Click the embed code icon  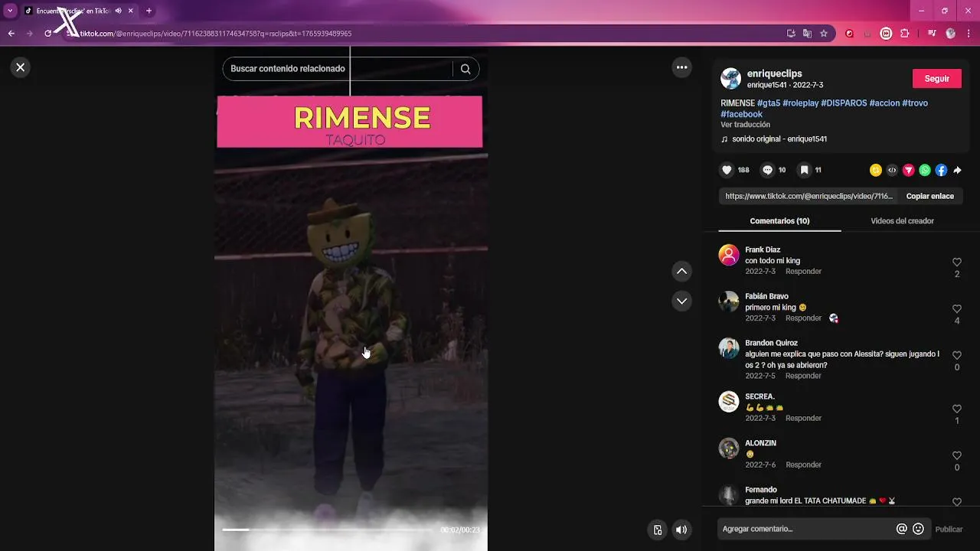(x=892, y=170)
